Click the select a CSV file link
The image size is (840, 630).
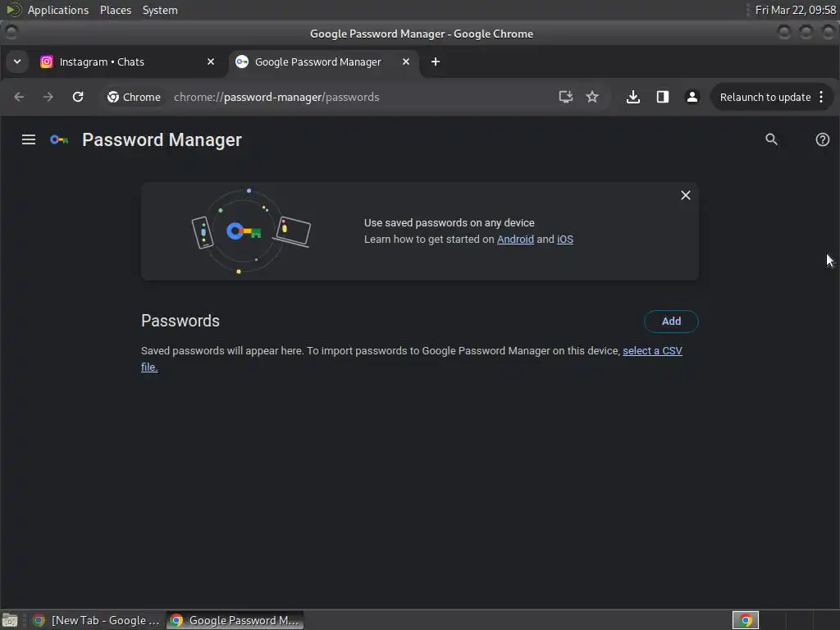(652, 351)
